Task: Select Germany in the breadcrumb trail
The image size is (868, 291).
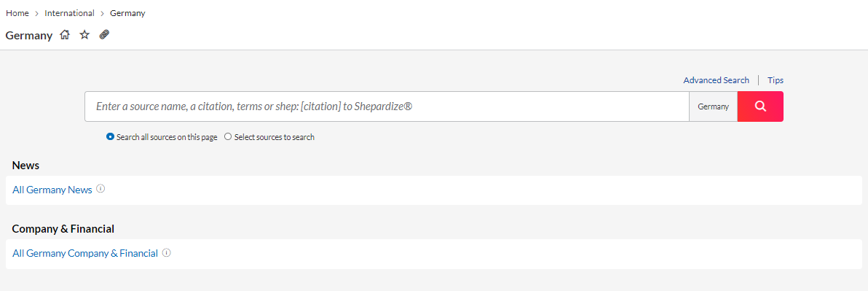Action: point(127,13)
